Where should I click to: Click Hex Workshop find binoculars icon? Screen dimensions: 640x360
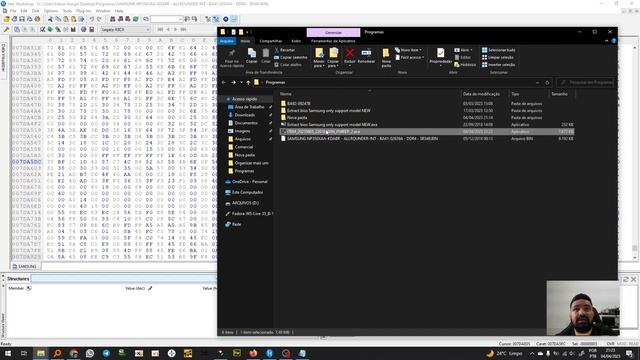(113, 19)
